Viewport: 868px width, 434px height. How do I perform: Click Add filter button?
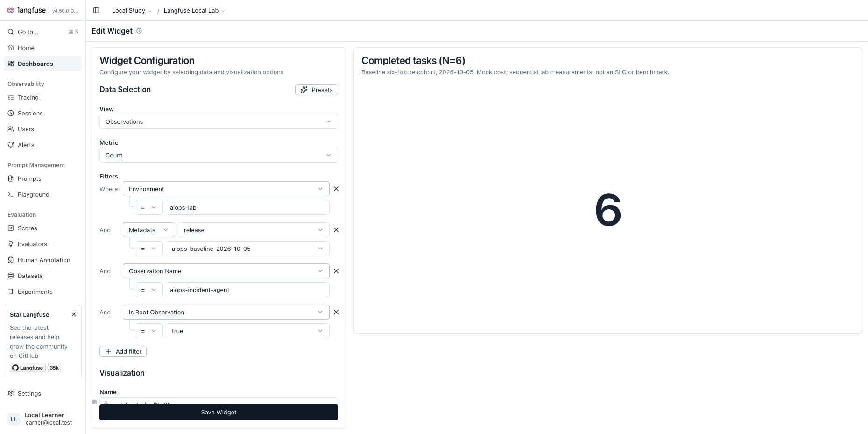[123, 351]
